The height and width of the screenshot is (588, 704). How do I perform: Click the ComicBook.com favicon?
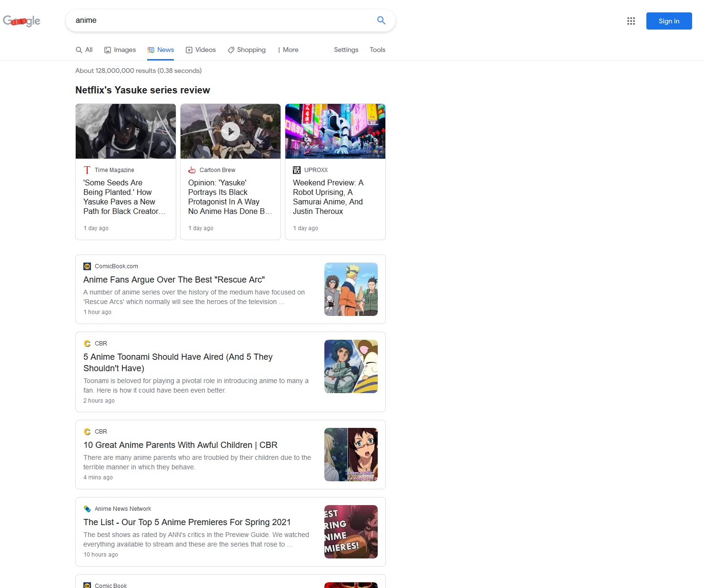[87, 266]
